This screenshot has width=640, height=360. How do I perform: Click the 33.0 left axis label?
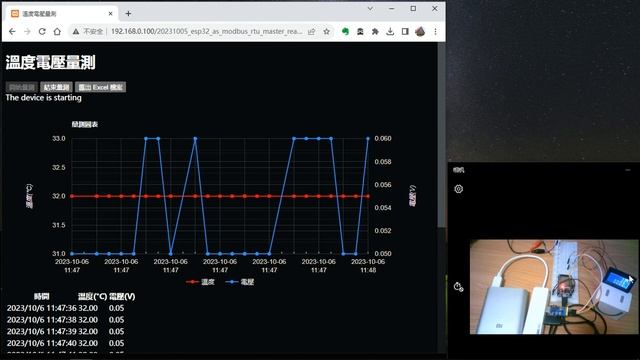pos(58,138)
